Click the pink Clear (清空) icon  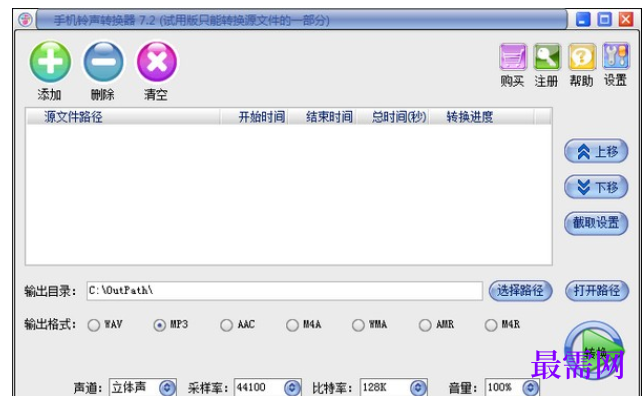coord(157,61)
